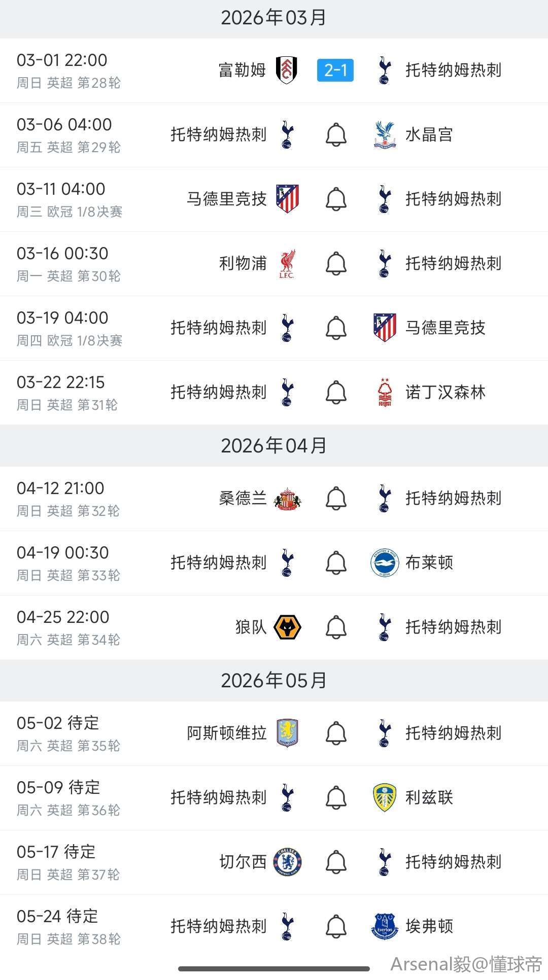Viewport: 548px width, 980px height.
Task: Enable reminder bell for Liverpool match
Action: [x=335, y=263]
